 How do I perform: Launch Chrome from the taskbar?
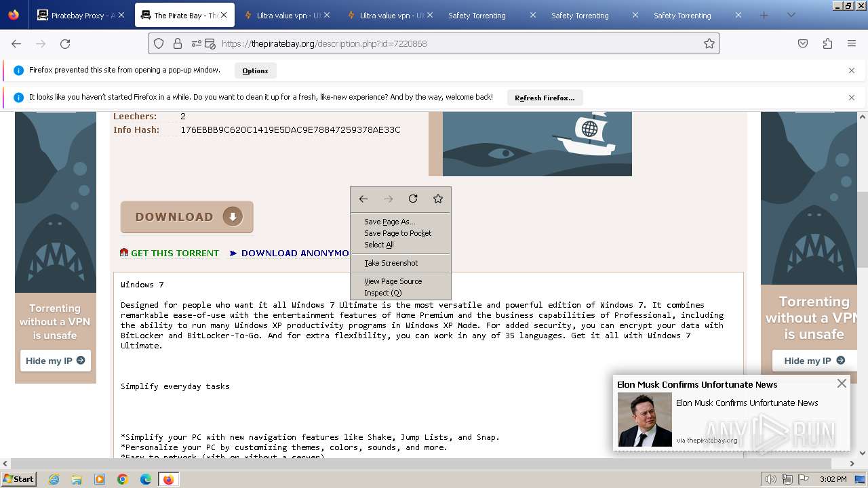[x=123, y=479]
